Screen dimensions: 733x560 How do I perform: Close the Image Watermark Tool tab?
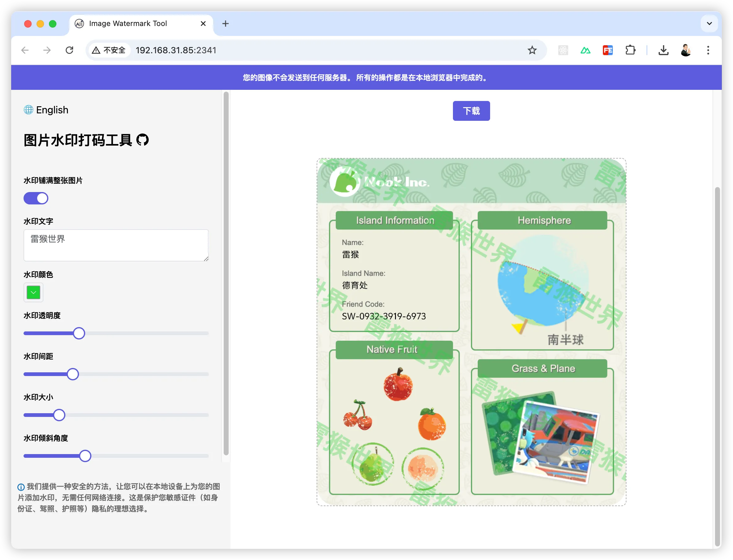tap(203, 24)
